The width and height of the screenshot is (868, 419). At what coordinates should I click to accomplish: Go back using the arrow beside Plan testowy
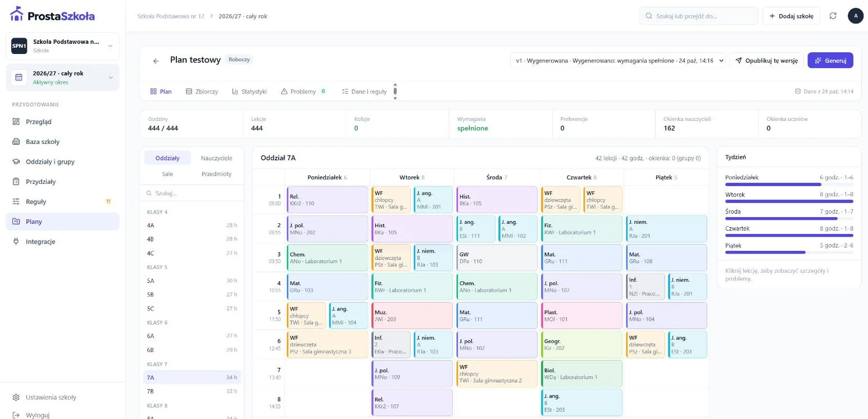(156, 61)
